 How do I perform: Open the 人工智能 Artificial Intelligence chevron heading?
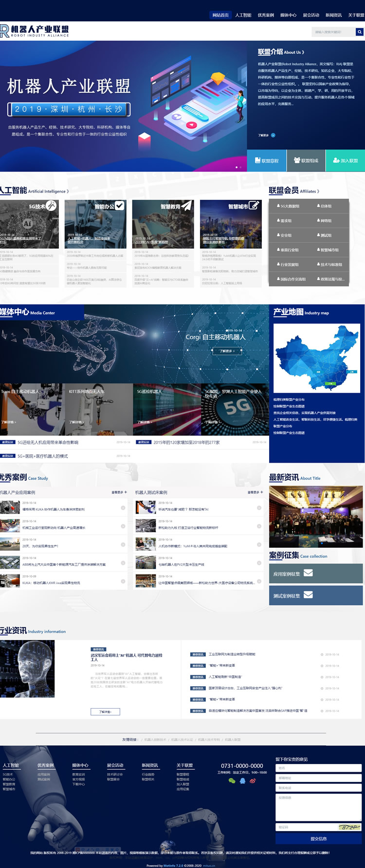pos(34,191)
